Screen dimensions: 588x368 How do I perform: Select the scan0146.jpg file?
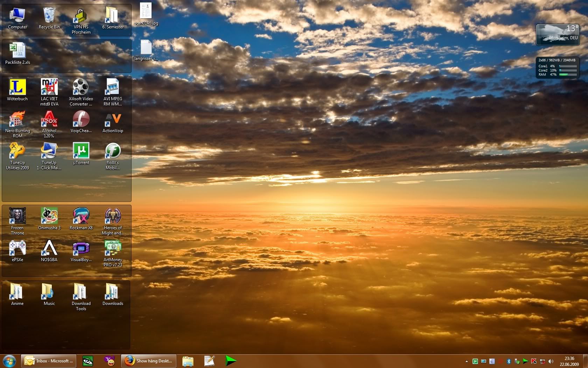(146, 14)
